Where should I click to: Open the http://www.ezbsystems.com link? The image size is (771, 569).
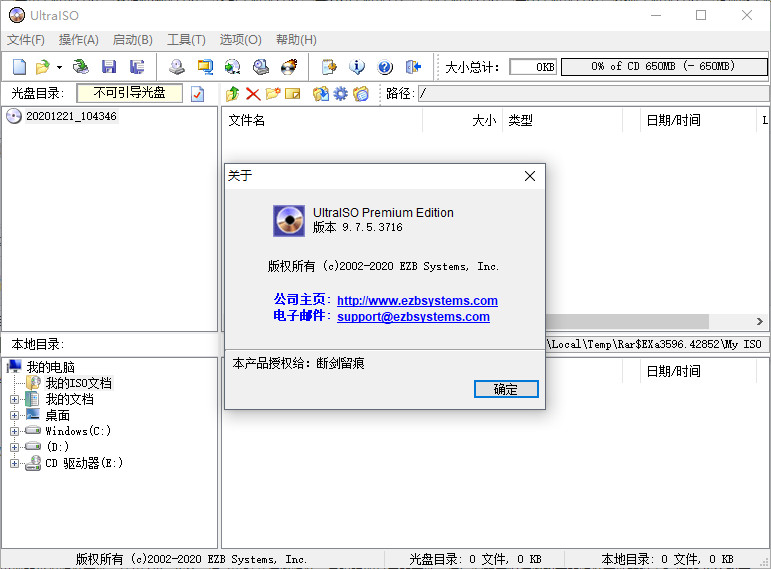click(x=417, y=300)
